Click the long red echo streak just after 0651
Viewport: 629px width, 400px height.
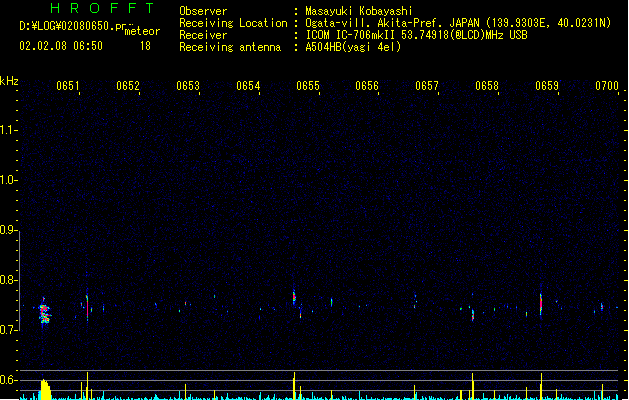point(87,305)
